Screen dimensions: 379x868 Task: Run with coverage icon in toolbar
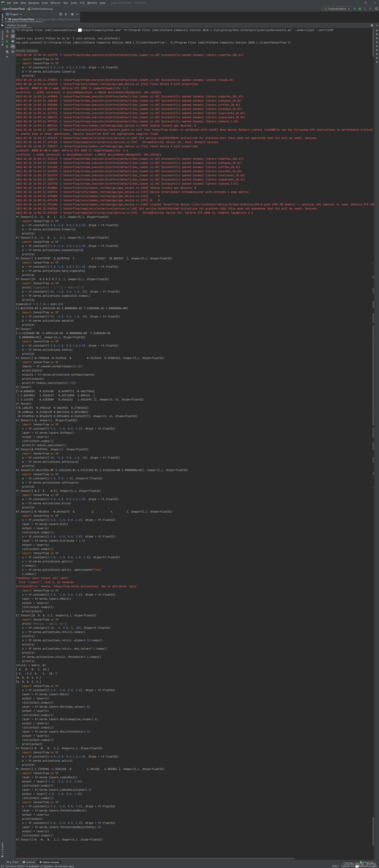coord(365,9)
